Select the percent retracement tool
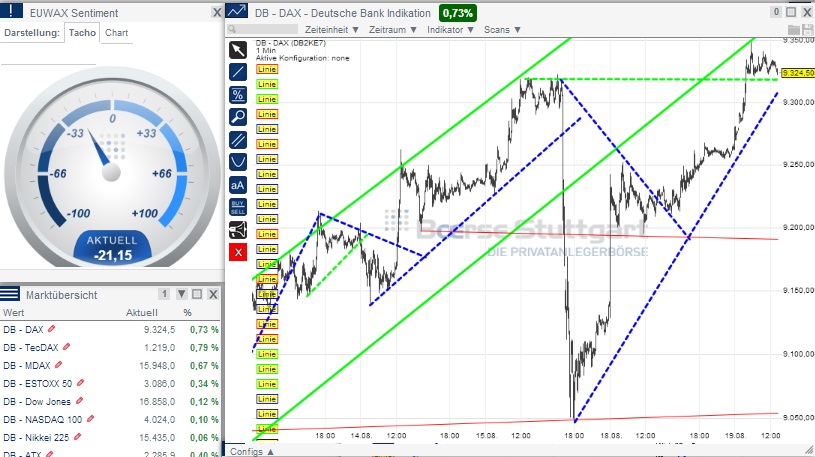 238,95
